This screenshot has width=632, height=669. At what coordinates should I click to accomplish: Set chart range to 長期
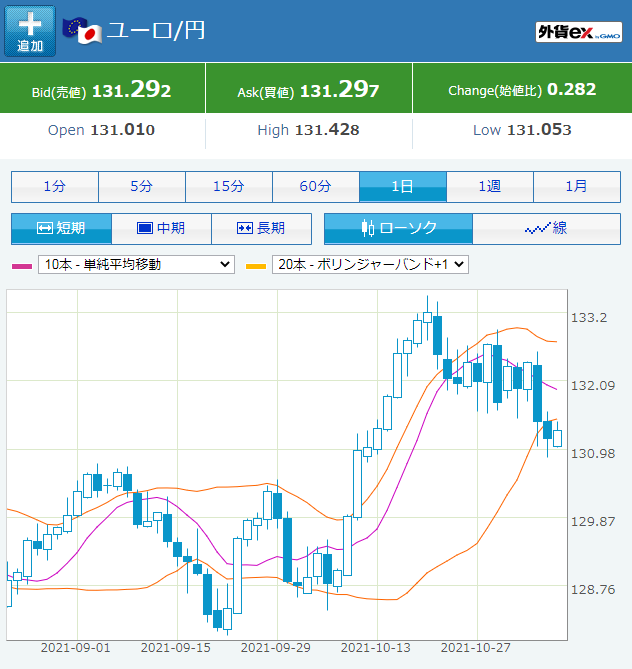click(262, 229)
